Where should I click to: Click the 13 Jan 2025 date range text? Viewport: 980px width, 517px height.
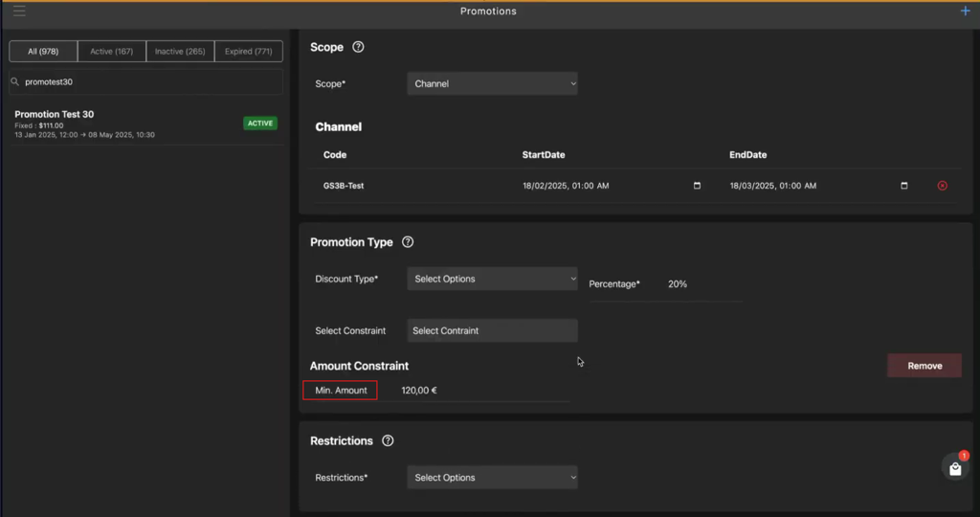84,134
